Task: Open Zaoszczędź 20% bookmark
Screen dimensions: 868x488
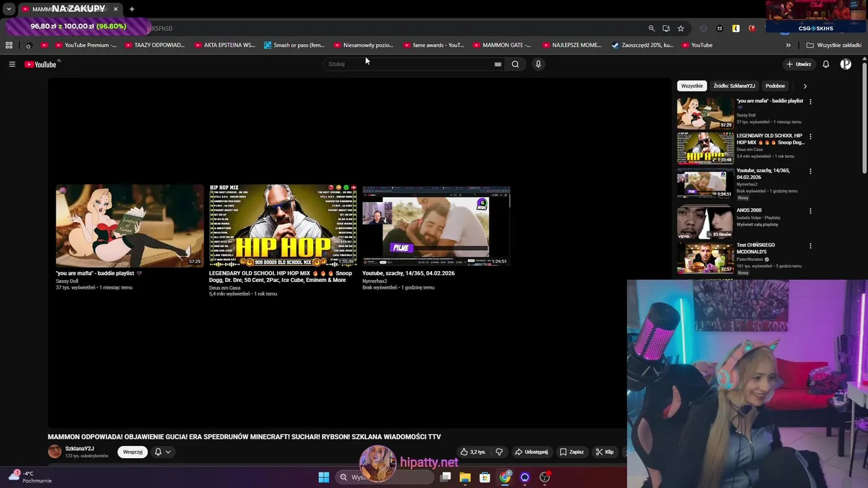Action: [x=643, y=45]
